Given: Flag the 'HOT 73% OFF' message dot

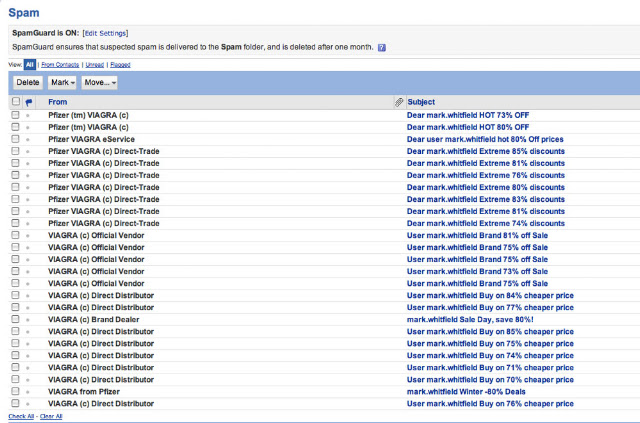Looking at the screenshot, I should [x=28, y=116].
